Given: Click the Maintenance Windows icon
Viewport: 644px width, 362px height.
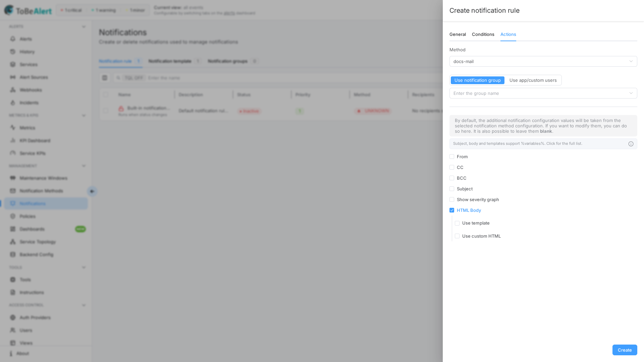Looking at the screenshot, I should point(13,178).
